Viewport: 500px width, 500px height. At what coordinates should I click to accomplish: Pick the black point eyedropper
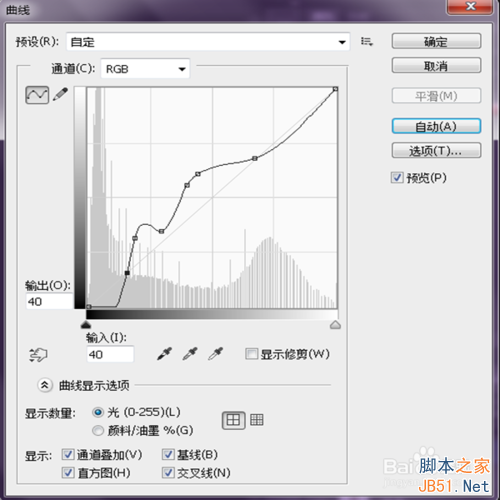(164, 354)
